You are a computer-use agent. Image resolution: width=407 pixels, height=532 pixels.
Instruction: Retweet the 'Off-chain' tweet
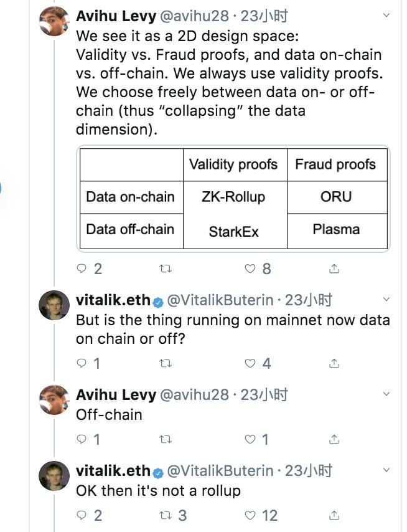(166, 439)
